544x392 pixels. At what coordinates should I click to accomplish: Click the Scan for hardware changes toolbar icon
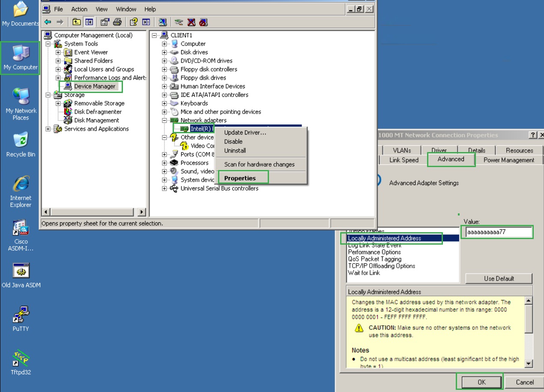162,22
